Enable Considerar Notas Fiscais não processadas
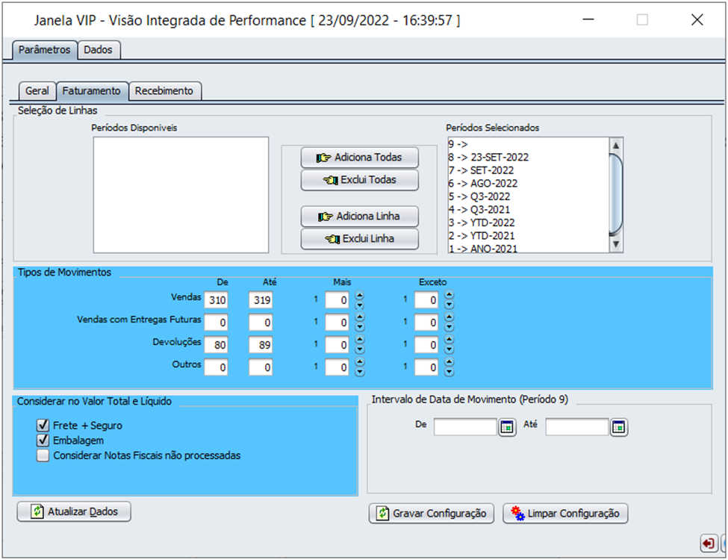 (x=43, y=455)
